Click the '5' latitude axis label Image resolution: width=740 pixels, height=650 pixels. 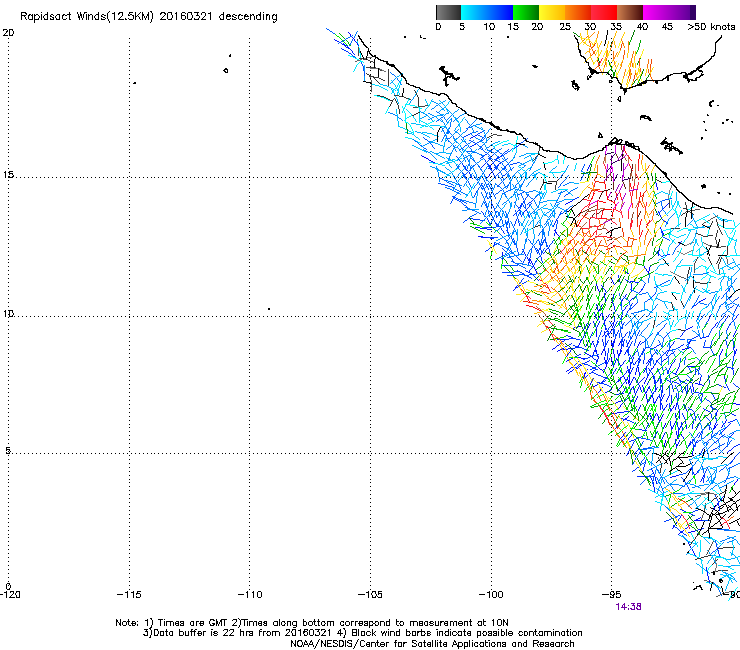[x=8, y=451]
